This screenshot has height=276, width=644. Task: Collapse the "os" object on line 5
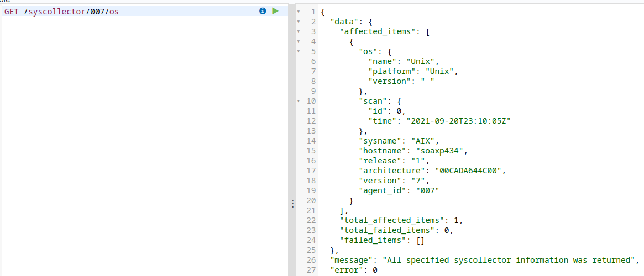point(299,51)
